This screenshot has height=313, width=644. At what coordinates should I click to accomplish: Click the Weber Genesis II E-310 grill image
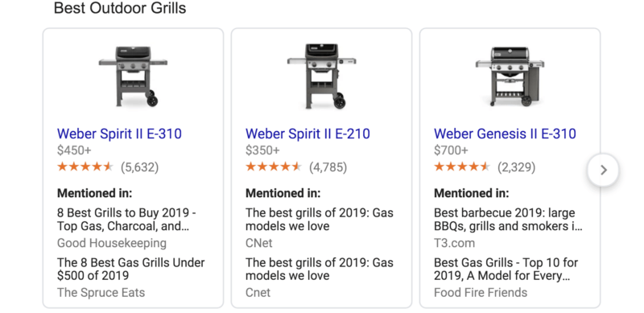pos(510,76)
